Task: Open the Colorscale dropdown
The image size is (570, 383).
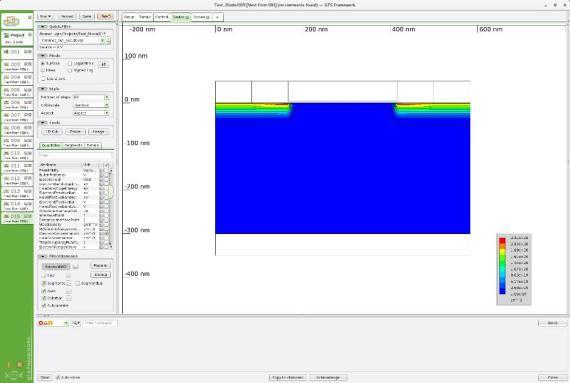Action: click(91, 105)
